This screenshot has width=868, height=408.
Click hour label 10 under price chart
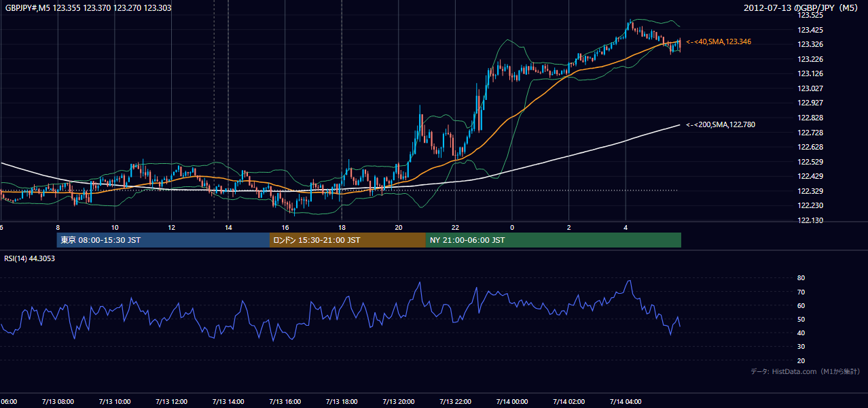(115, 227)
